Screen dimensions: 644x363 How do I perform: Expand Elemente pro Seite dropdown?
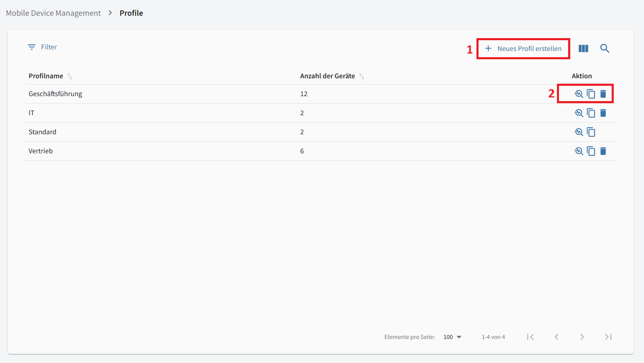[x=452, y=337]
